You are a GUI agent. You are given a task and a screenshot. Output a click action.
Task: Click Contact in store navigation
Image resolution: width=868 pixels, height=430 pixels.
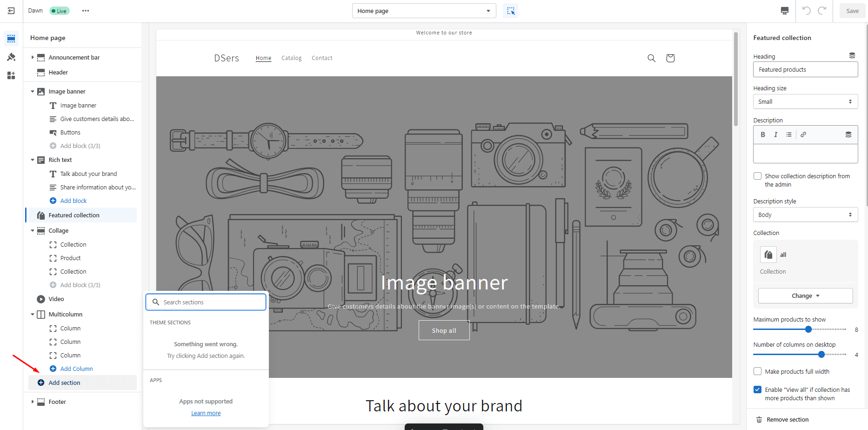click(x=322, y=58)
